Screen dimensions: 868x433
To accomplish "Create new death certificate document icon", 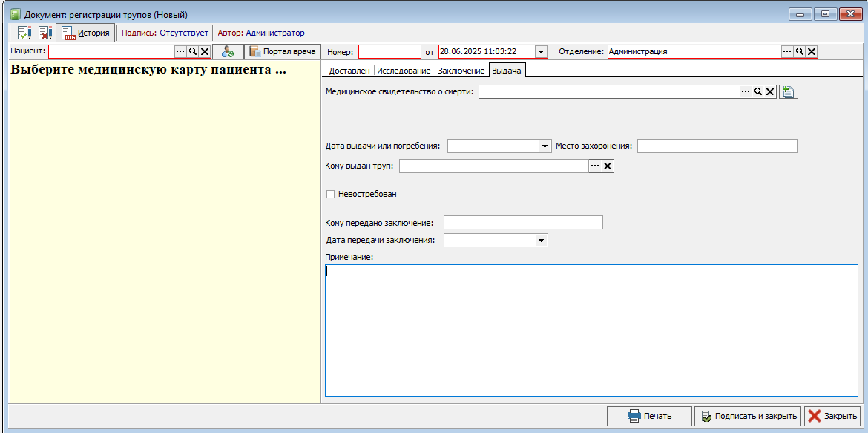I will pyautogui.click(x=789, y=91).
